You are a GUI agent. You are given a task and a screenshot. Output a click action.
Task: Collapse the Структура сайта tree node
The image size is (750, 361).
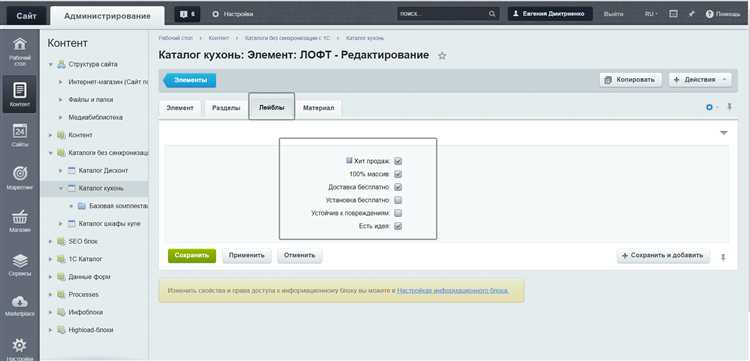(50, 64)
